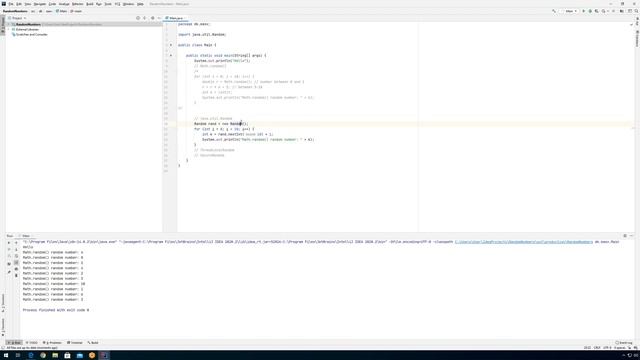The image size is (640, 360).
Task: Click the main method breadcrumb
Action: coord(76,11)
